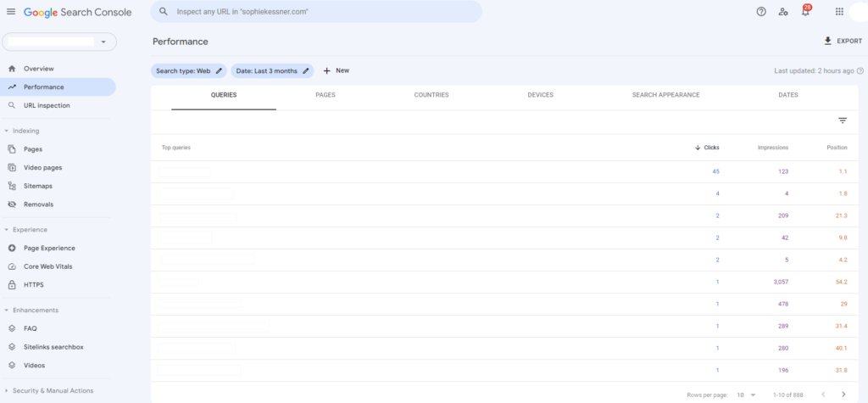Viewport: 868px width, 403px height.
Task: Open the hamburger main menu
Action: click(x=11, y=12)
